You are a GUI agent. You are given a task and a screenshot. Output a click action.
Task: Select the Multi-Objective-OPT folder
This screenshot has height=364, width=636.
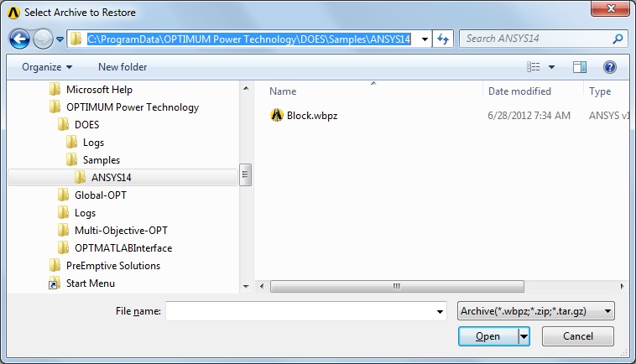[x=121, y=231]
